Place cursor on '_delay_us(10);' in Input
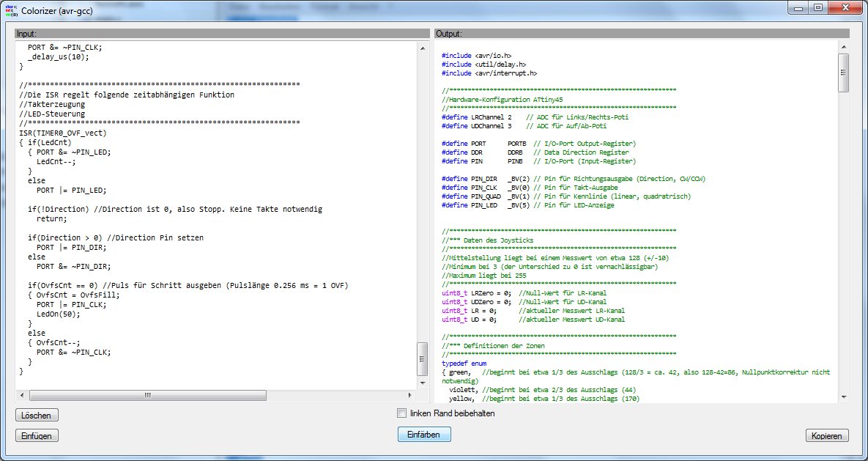 point(58,56)
